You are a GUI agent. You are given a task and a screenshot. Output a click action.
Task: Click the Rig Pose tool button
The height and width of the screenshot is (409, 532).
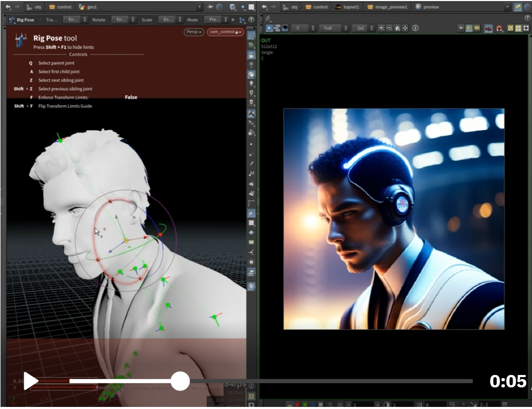22,20
